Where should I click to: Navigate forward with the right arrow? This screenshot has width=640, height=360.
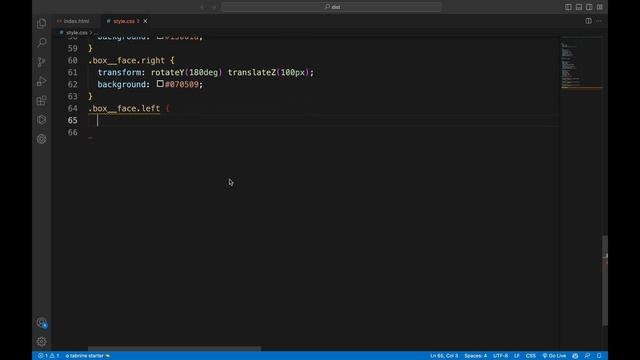pos(214,7)
